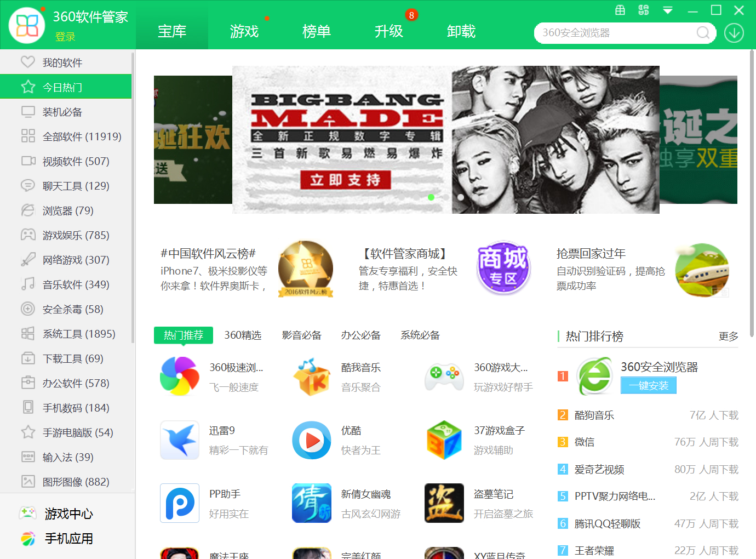This screenshot has width=756, height=559.
Task: Click the 装机必备 monitor icon
Action: click(x=28, y=112)
